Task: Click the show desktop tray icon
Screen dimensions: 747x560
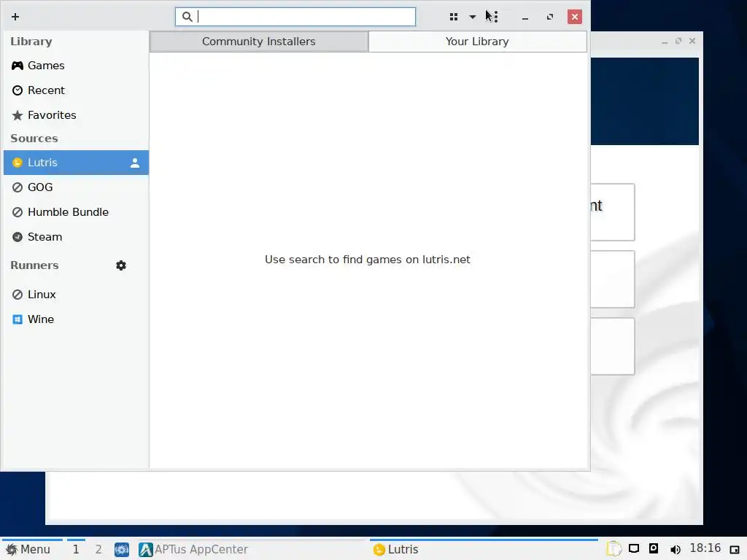Action: tap(735, 550)
